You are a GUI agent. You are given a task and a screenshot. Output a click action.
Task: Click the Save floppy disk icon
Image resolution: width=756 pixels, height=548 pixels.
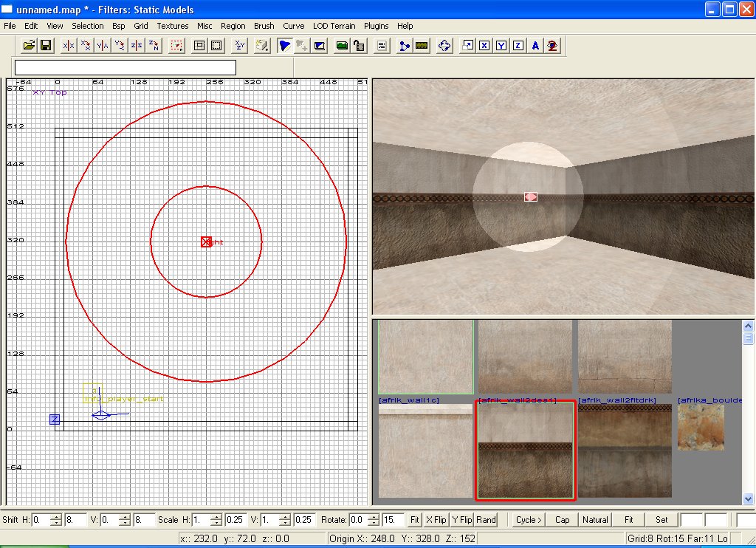tap(46, 46)
